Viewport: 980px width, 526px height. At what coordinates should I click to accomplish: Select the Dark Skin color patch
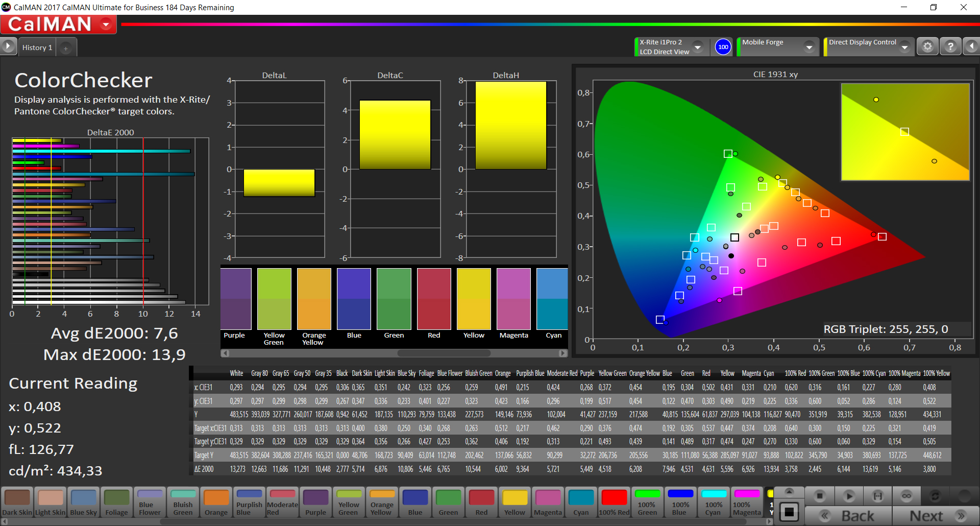click(17, 503)
